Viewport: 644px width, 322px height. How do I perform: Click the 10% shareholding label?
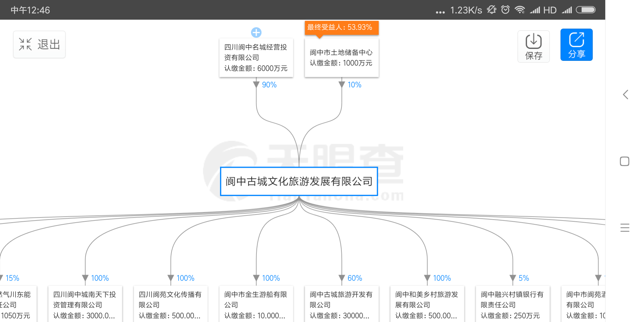pyautogui.click(x=354, y=85)
